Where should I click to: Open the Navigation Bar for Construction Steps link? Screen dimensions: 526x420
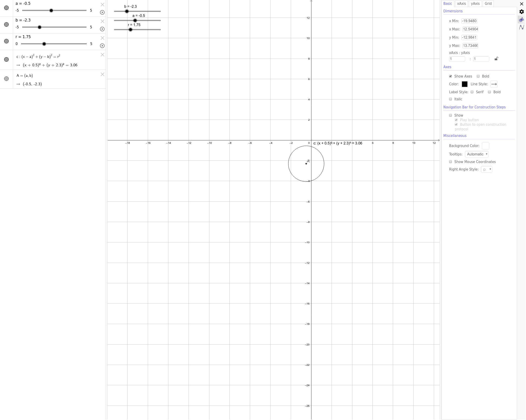coord(475,107)
